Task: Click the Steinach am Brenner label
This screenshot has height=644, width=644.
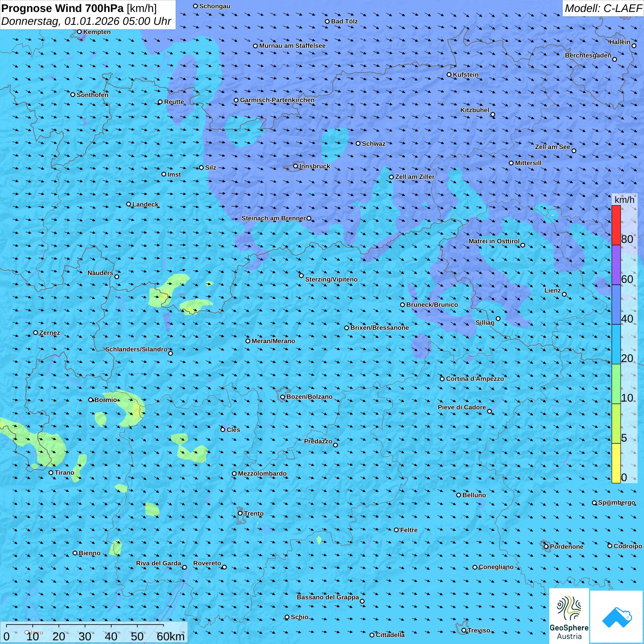Action: [x=274, y=218]
